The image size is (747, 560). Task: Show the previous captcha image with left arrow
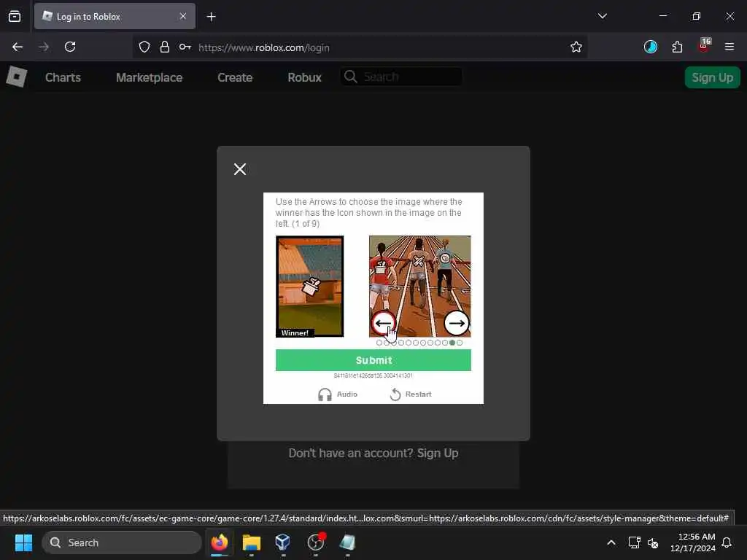click(384, 323)
